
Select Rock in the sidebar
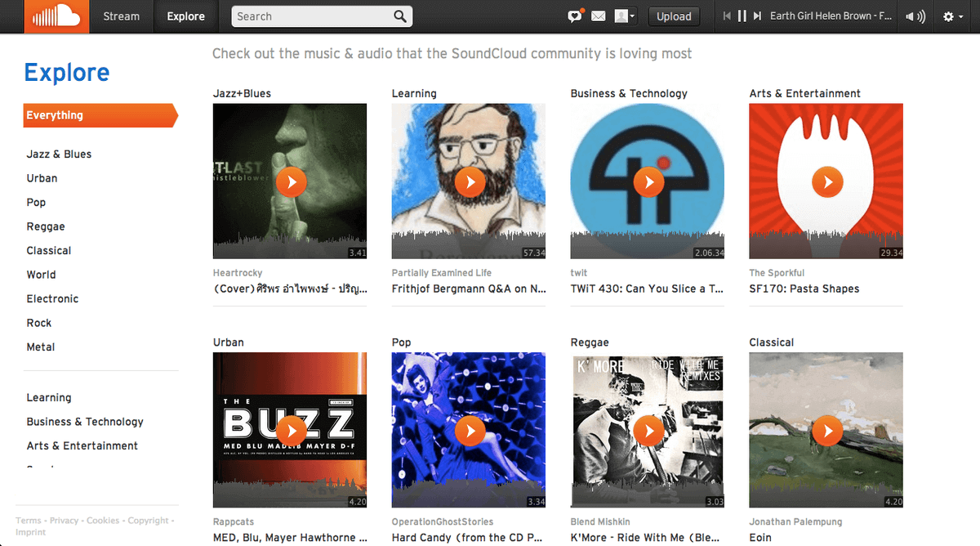(39, 323)
